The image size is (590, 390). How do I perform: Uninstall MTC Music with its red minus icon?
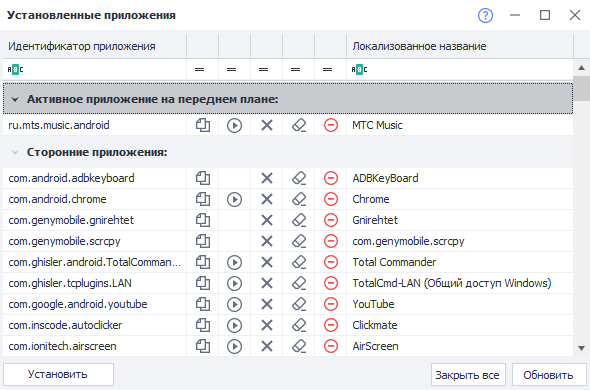[331, 125]
